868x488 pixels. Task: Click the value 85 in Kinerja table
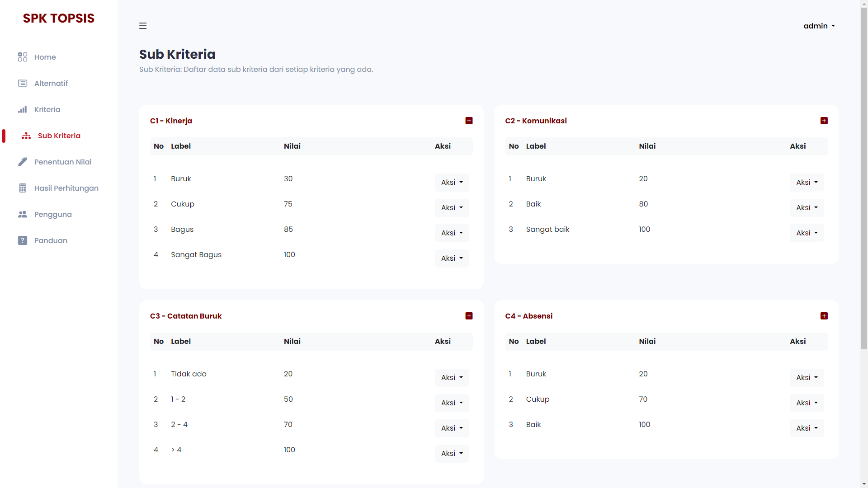coord(288,230)
